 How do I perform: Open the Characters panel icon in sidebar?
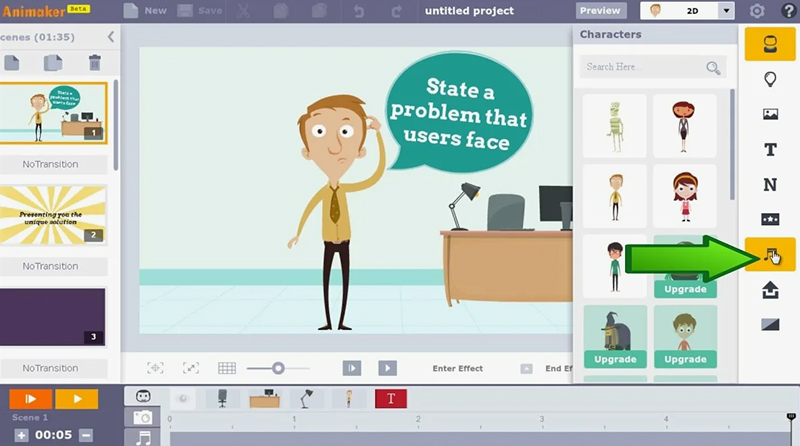coord(770,44)
